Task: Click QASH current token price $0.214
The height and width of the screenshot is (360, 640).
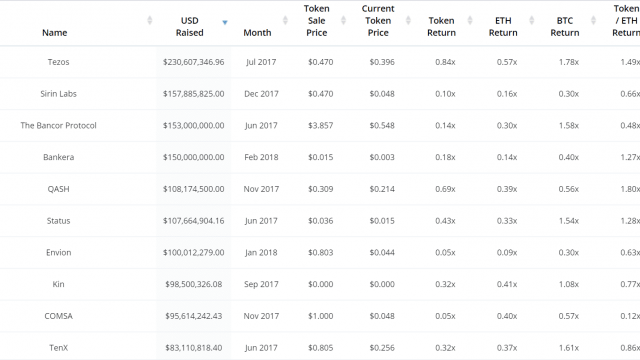Action: pos(382,189)
